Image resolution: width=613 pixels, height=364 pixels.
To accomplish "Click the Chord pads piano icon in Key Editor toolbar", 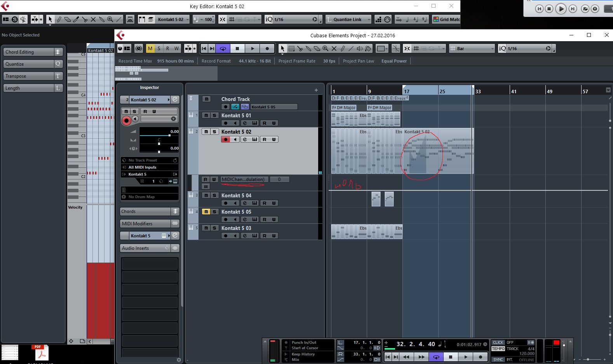I will pos(130,19).
